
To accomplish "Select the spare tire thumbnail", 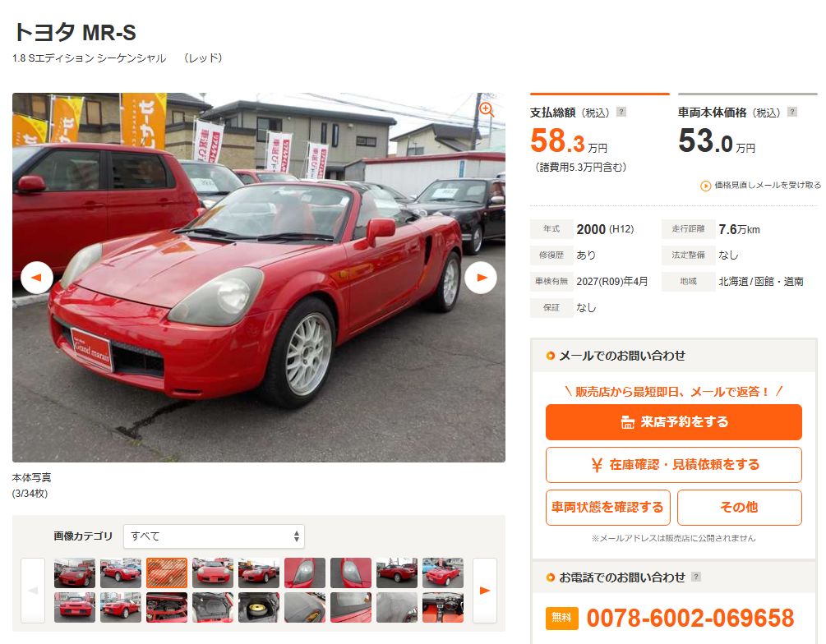I will 259,608.
